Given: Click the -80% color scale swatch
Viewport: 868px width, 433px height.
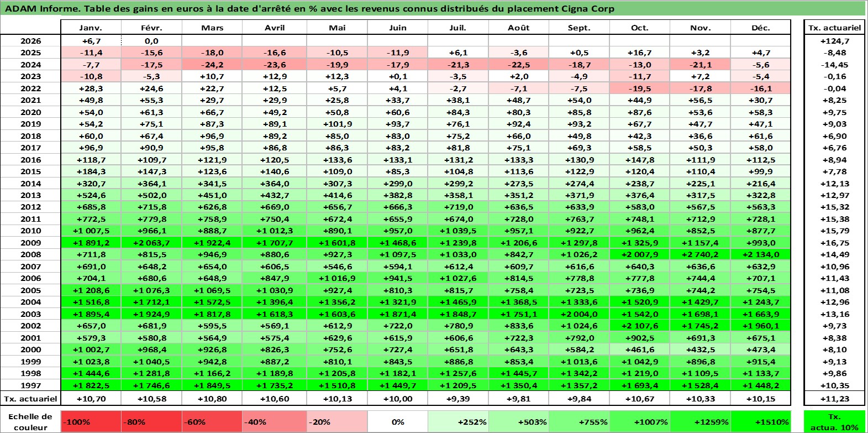Looking at the screenshot, I should 151,421.
